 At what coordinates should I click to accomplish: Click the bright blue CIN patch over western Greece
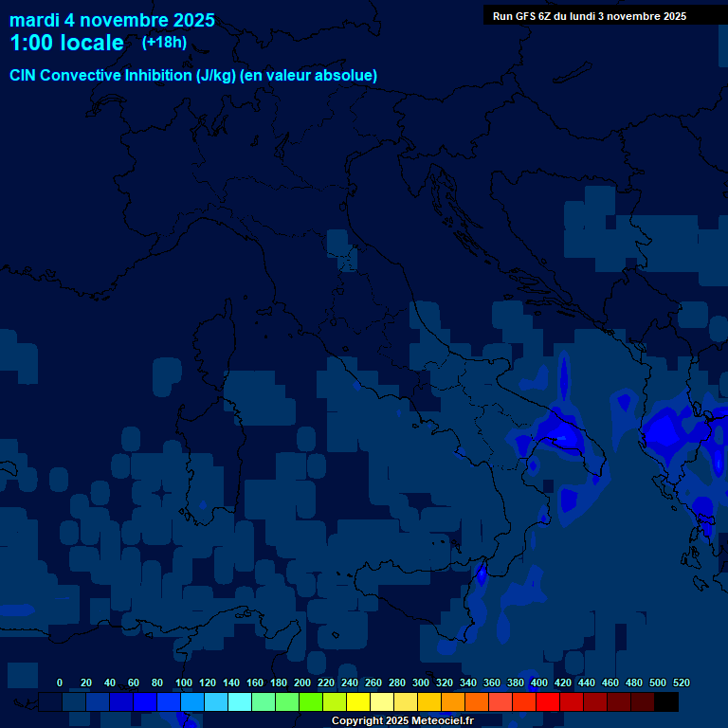click(x=664, y=431)
